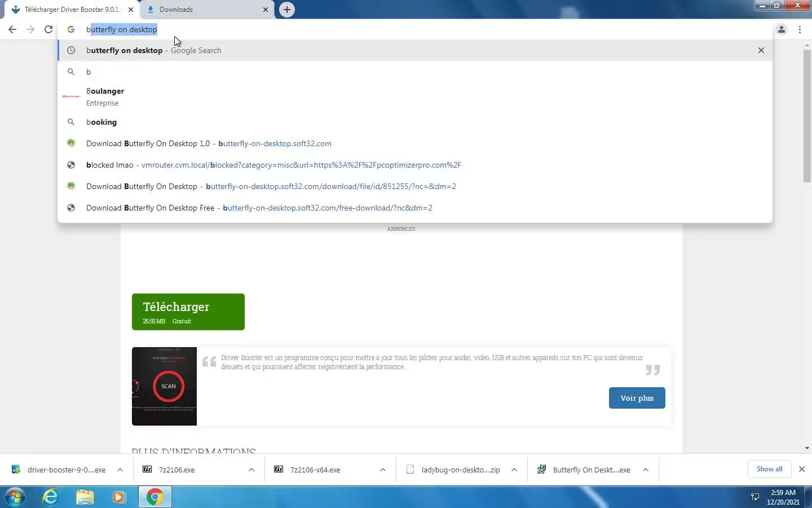Open the Driver Booster SCAN screenshot thumbnail

[164, 386]
